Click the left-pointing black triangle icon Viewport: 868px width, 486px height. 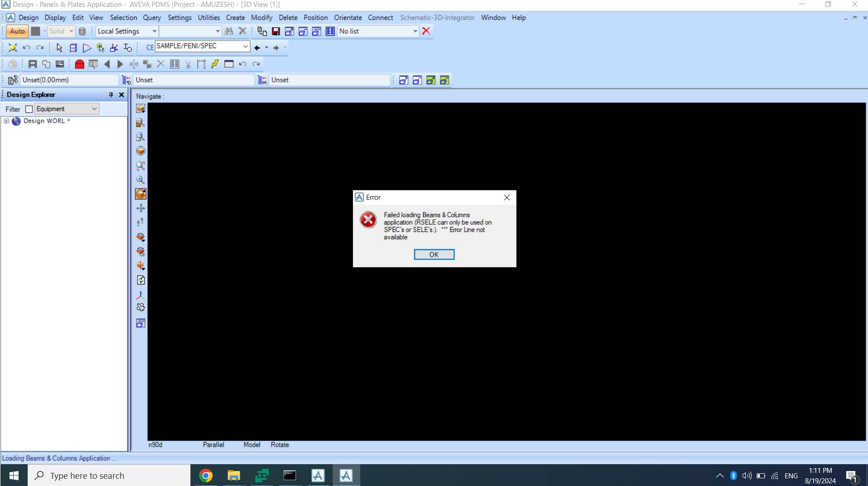coord(107,64)
